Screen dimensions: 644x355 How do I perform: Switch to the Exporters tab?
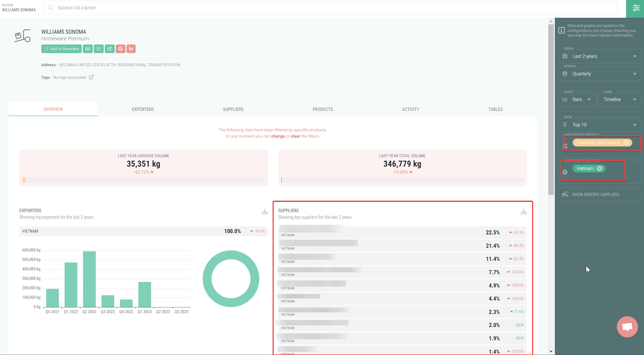point(143,109)
